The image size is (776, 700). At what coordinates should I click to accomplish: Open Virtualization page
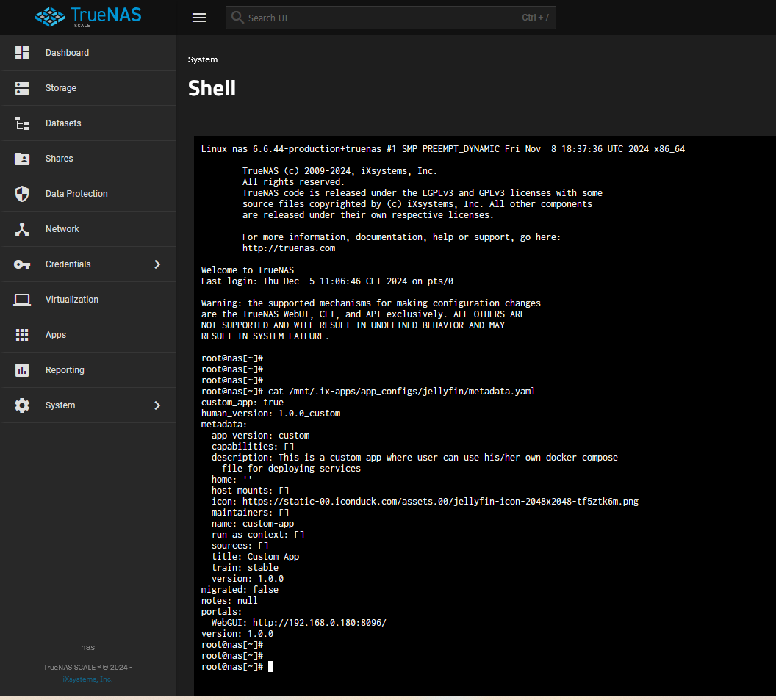[72, 299]
